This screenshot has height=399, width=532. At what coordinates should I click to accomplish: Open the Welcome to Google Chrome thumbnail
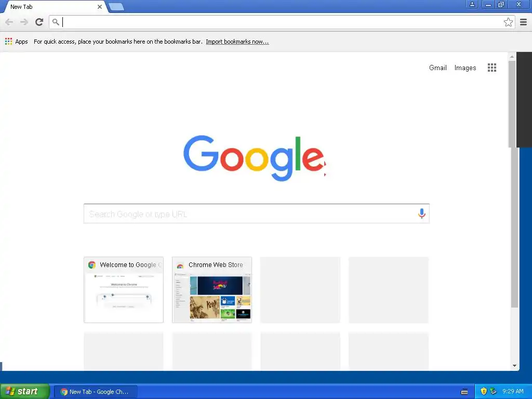pos(124,290)
